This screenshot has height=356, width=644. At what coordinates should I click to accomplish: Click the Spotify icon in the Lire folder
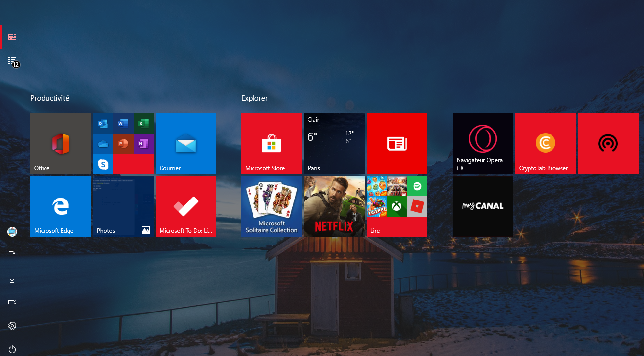(417, 186)
